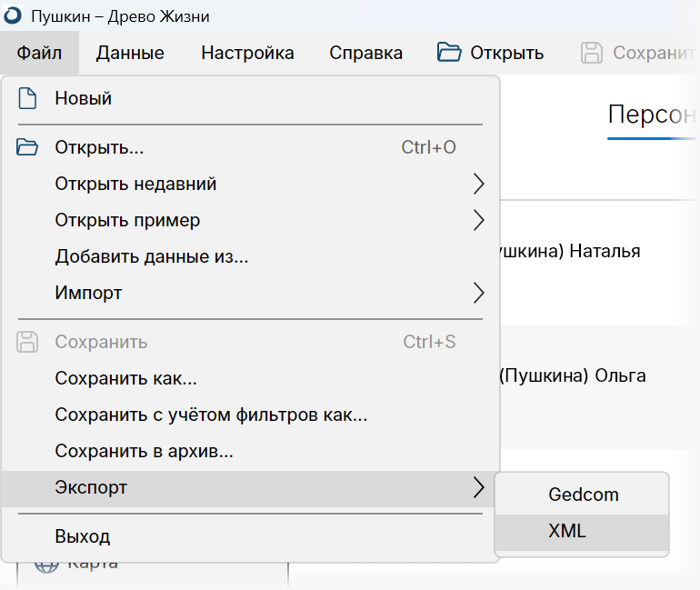Open the Файл menu
This screenshot has width=700, height=590.
coord(39,53)
